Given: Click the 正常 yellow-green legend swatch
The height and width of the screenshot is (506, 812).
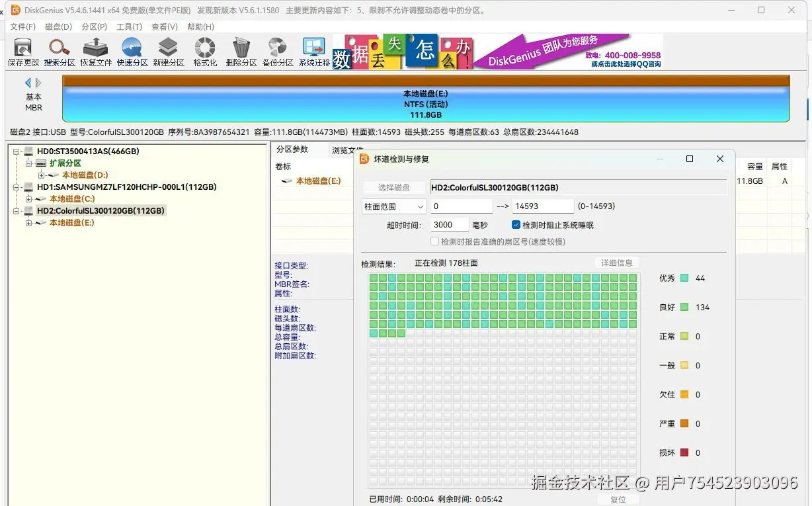Looking at the screenshot, I should [x=684, y=337].
